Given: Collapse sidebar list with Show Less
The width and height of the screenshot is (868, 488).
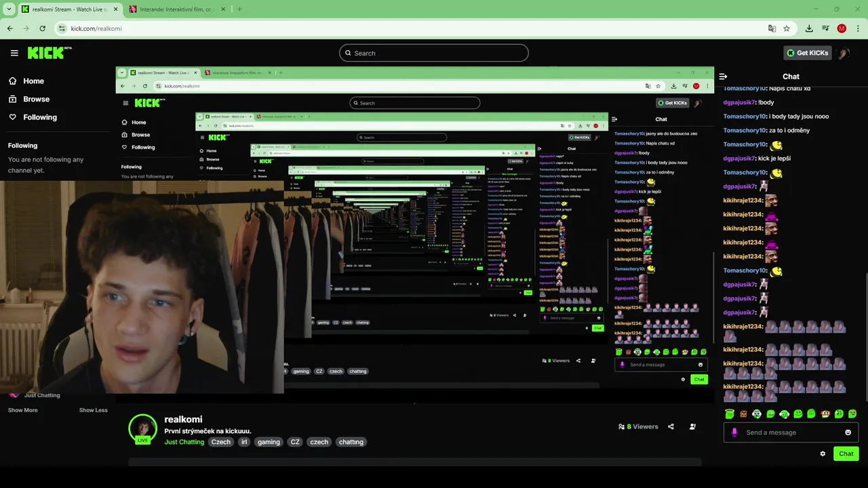Looking at the screenshot, I should [93, 410].
